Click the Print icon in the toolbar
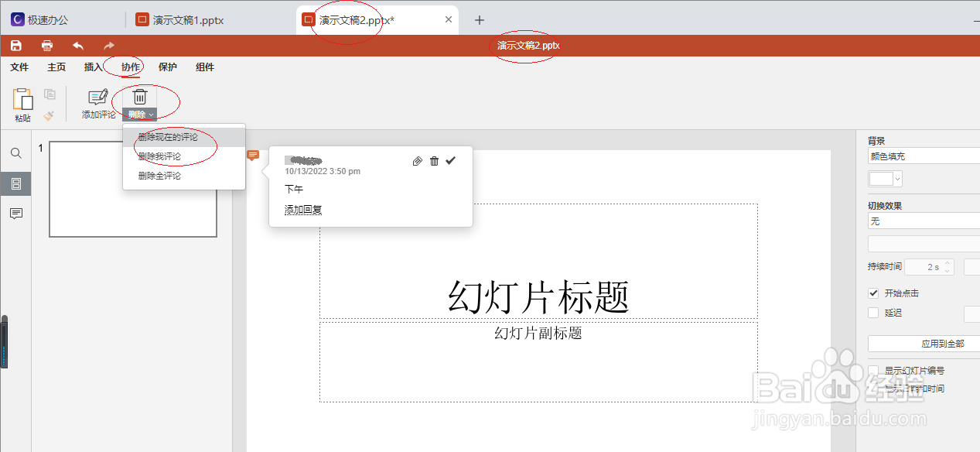 (x=46, y=45)
